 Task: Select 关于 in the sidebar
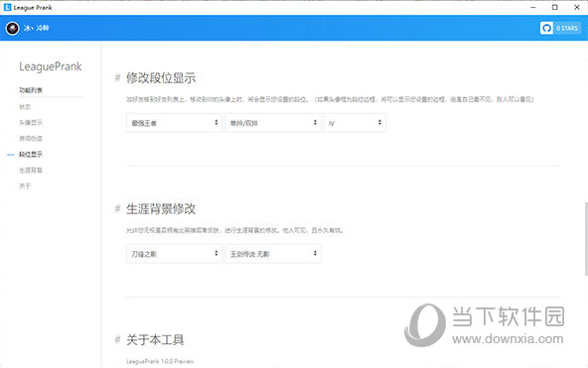(25, 186)
